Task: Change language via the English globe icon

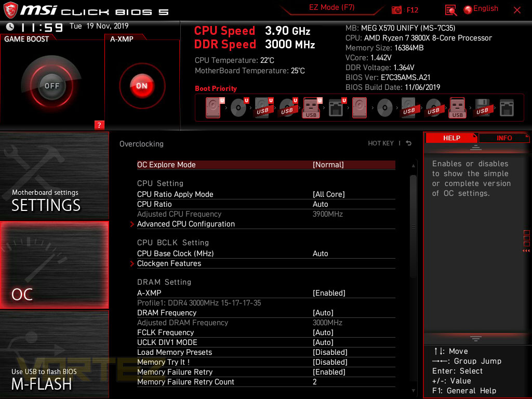Action: (468, 9)
